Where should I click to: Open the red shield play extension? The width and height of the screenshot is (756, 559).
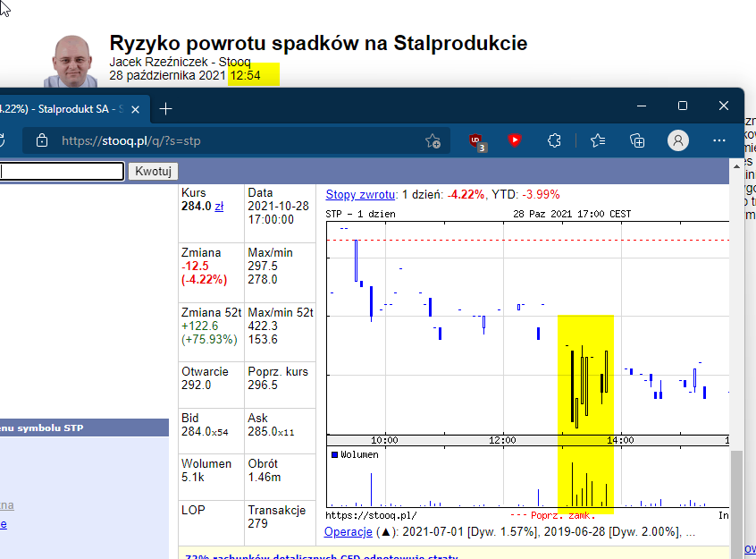point(515,140)
